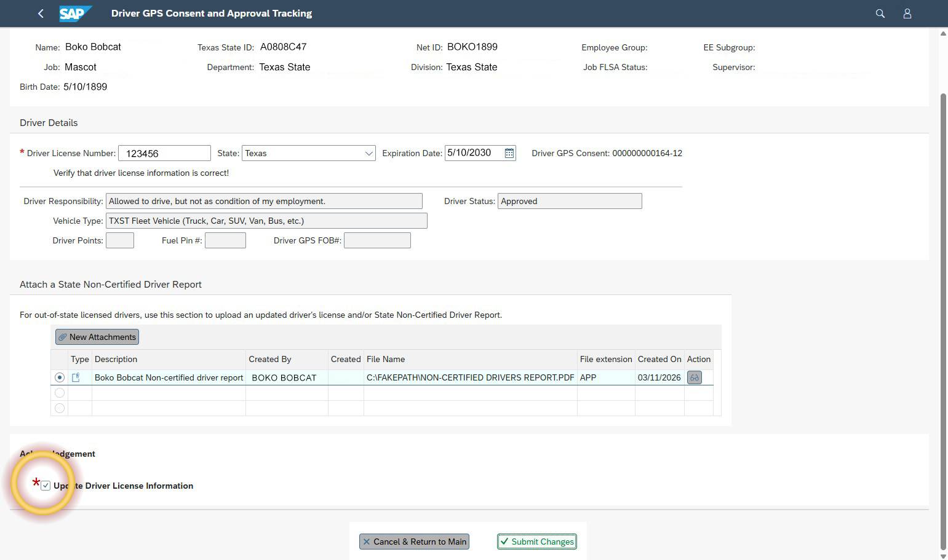Viewport: 948px width, 560px height.
Task: Uncheck Update Driver License Information
Action: pyautogui.click(x=46, y=485)
